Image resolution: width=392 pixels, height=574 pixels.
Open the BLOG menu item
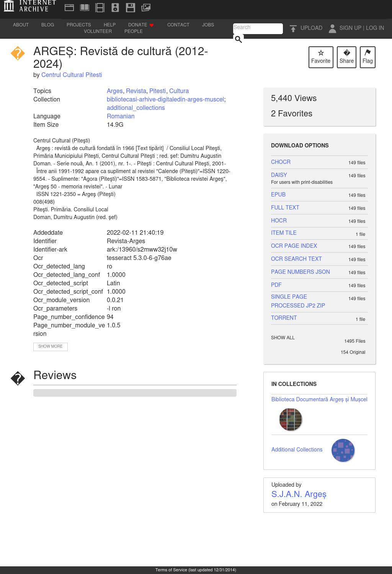pyautogui.click(x=47, y=25)
